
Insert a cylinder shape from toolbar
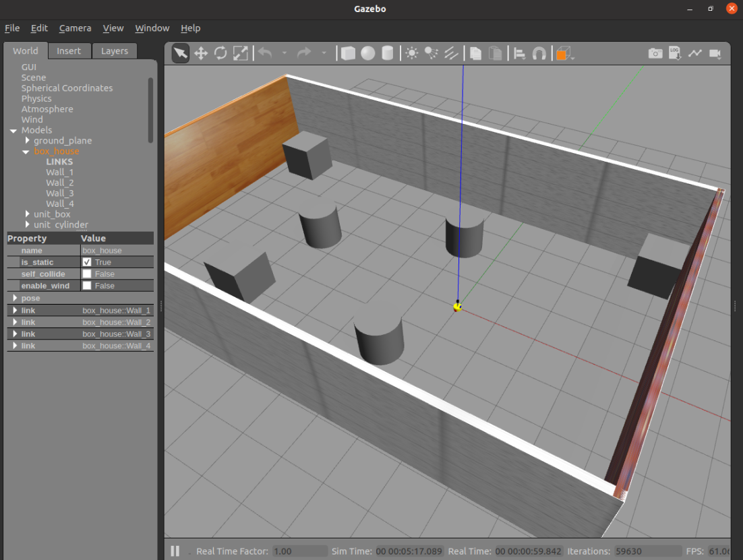coord(388,53)
